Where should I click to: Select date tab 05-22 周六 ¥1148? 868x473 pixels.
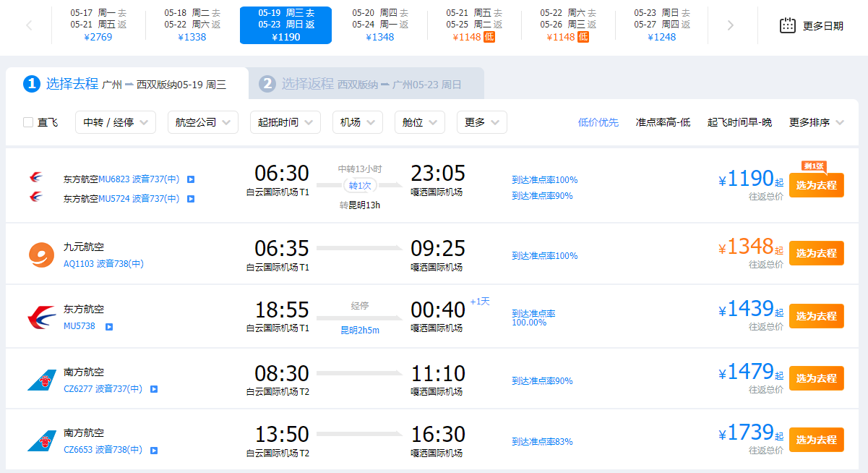pyautogui.click(x=567, y=25)
